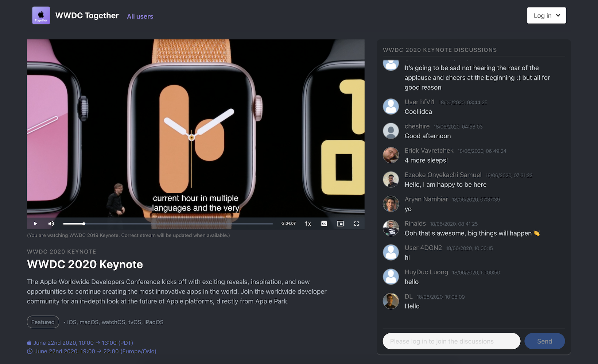Seek along the video progress bar
Viewport: 598px width, 364px height.
(x=168, y=224)
